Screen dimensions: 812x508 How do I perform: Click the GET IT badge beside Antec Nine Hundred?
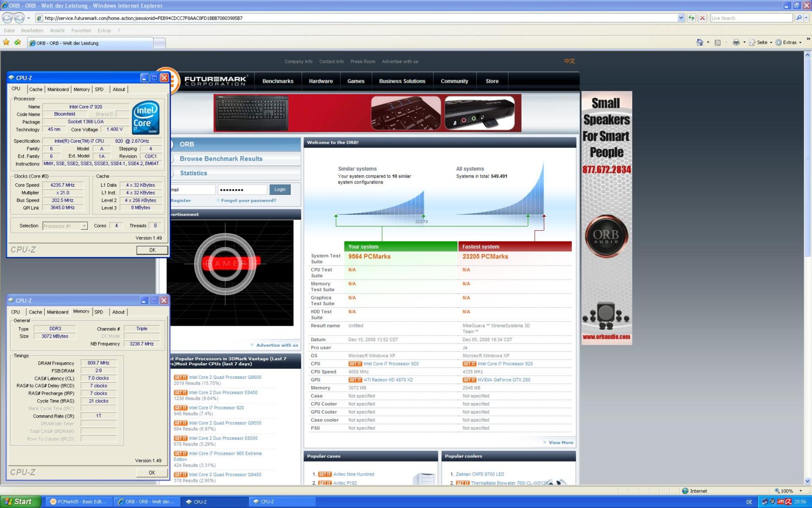point(325,475)
